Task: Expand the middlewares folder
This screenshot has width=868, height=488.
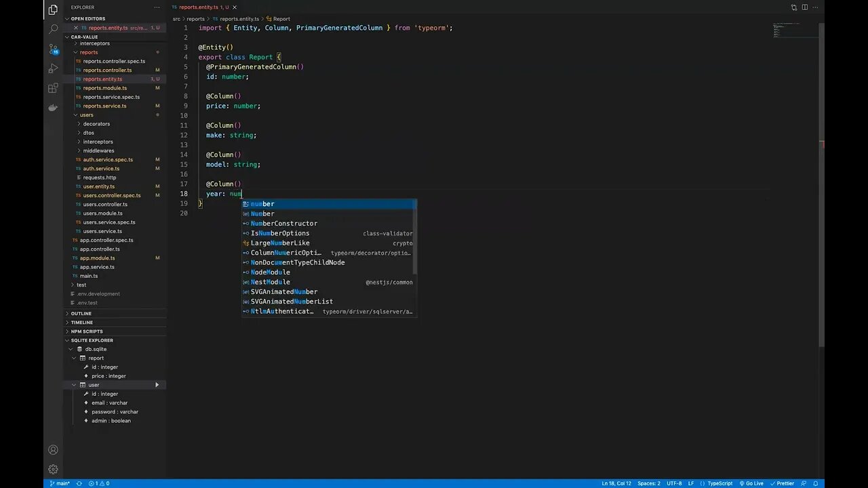Action: [x=98, y=150]
